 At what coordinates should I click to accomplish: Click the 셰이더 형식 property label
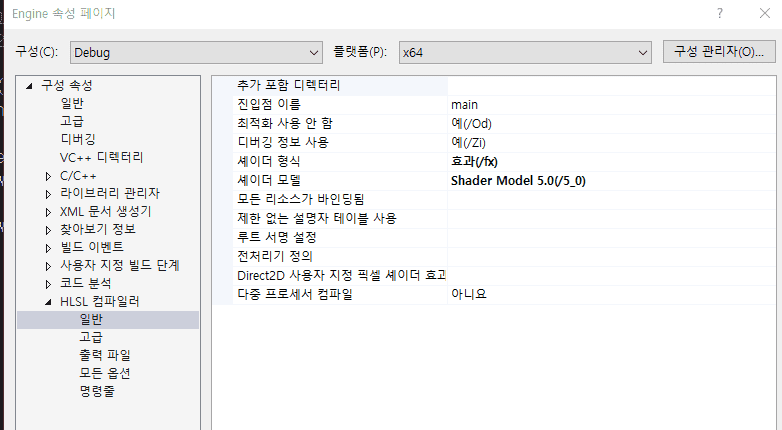coord(269,161)
